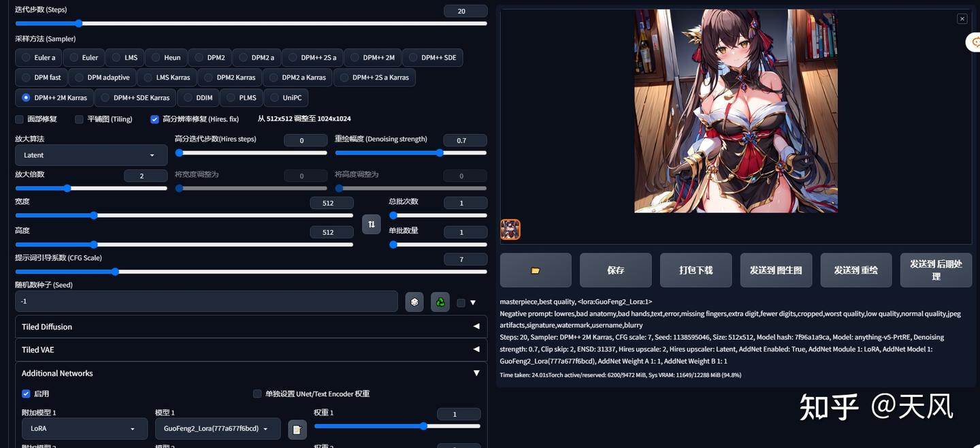Image resolution: width=980 pixels, height=448 pixels.
Task: Select the DPM2 Karras sampler
Action: (229, 78)
